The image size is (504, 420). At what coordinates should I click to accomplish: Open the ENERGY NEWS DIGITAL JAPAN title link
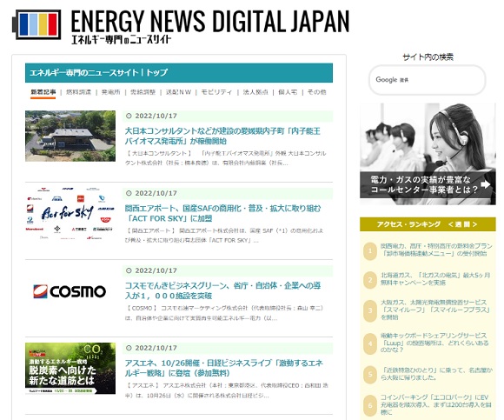pyautogui.click(x=210, y=21)
